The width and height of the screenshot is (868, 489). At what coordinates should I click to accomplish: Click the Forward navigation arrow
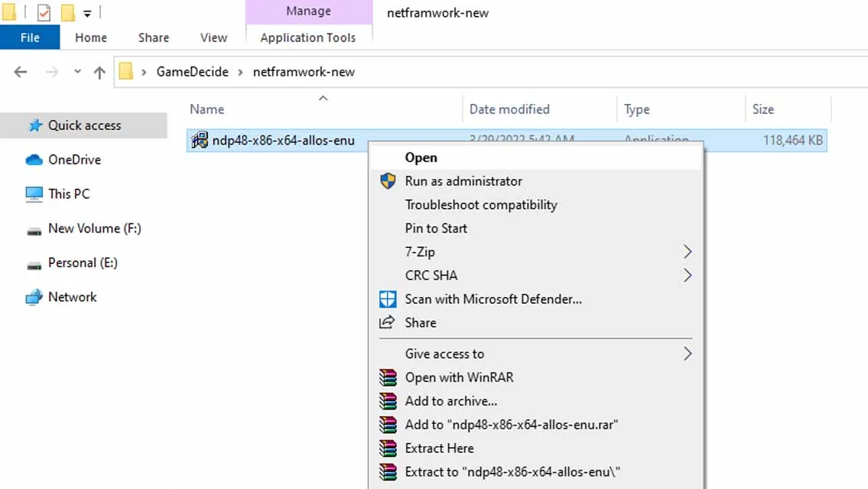(52, 72)
